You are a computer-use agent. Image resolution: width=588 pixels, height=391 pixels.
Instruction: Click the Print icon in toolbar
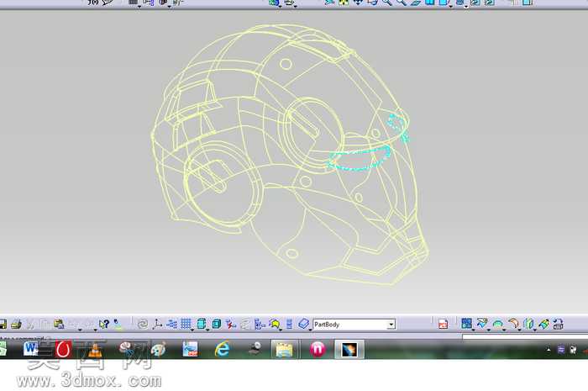pyautogui.click(x=16, y=324)
